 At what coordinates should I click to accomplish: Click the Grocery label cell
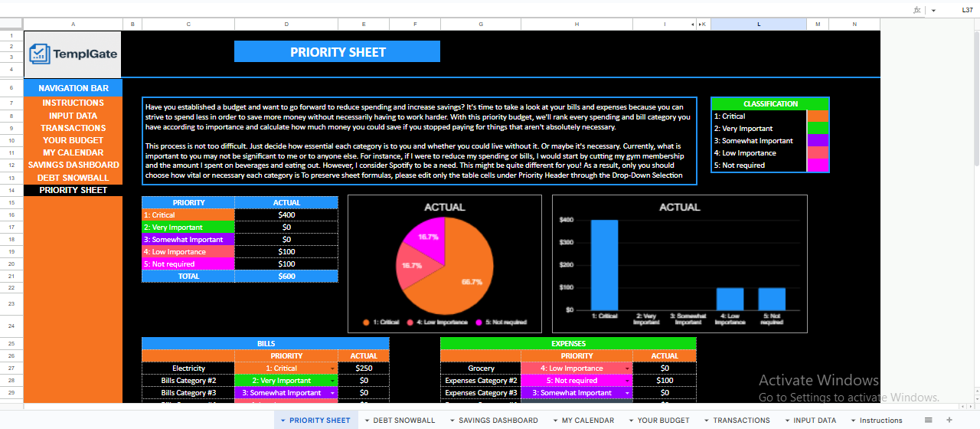[481, 368]
